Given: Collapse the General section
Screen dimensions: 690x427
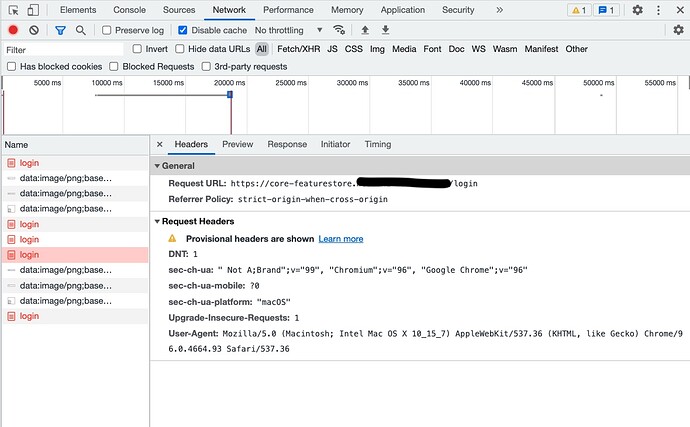Looking at the screenshot, I should [x=158, y=166].
